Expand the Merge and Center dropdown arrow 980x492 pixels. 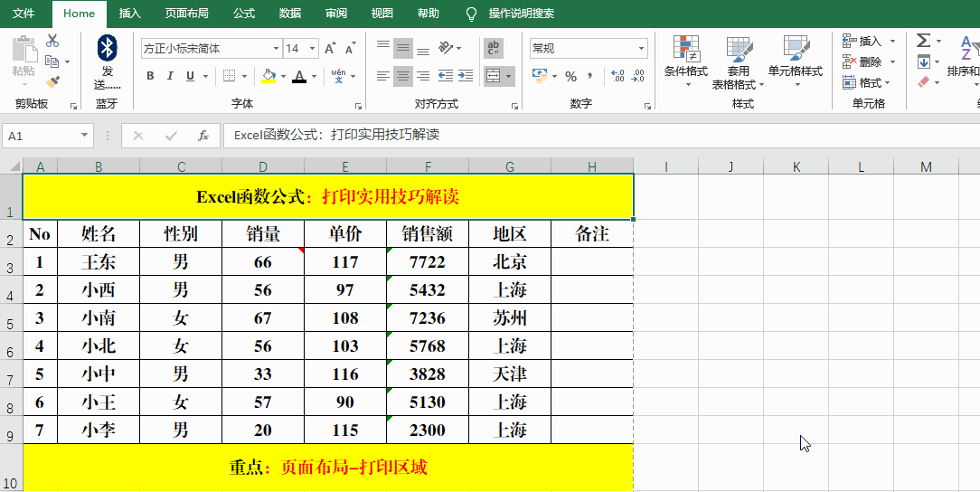click(x=509, y=76)
